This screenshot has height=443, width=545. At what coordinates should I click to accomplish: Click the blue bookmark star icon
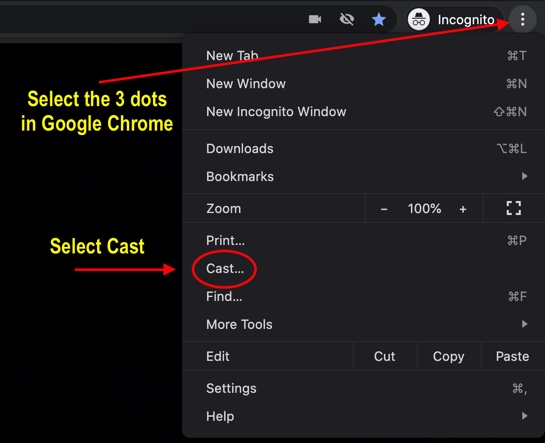click(379, 19)
